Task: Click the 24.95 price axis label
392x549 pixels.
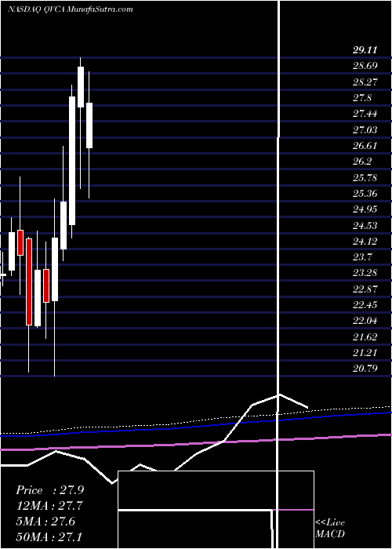Action: pyautogui.click(x=365, y=210)
